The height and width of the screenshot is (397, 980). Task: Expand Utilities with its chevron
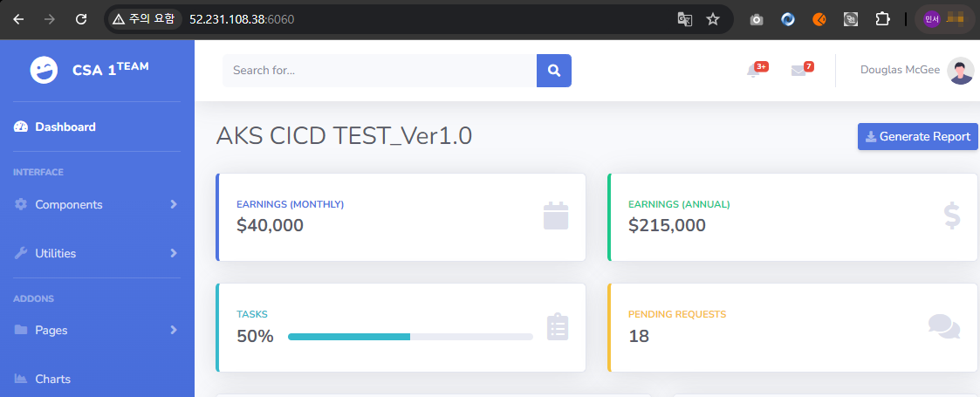174,253
